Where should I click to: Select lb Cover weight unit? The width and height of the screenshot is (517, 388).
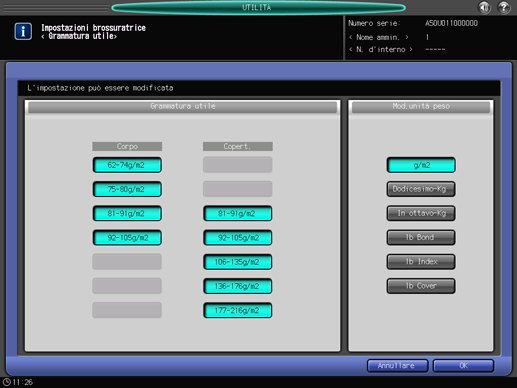coord(421,286)
